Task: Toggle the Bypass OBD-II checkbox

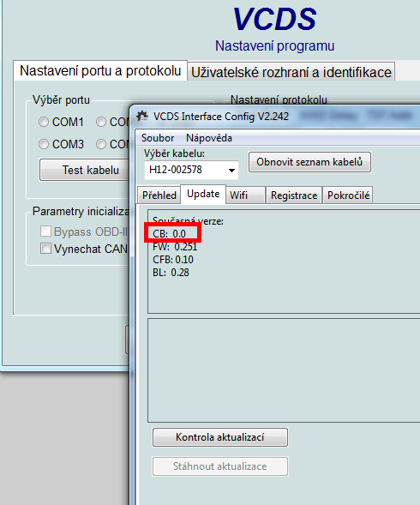Action: pos(45,231)
